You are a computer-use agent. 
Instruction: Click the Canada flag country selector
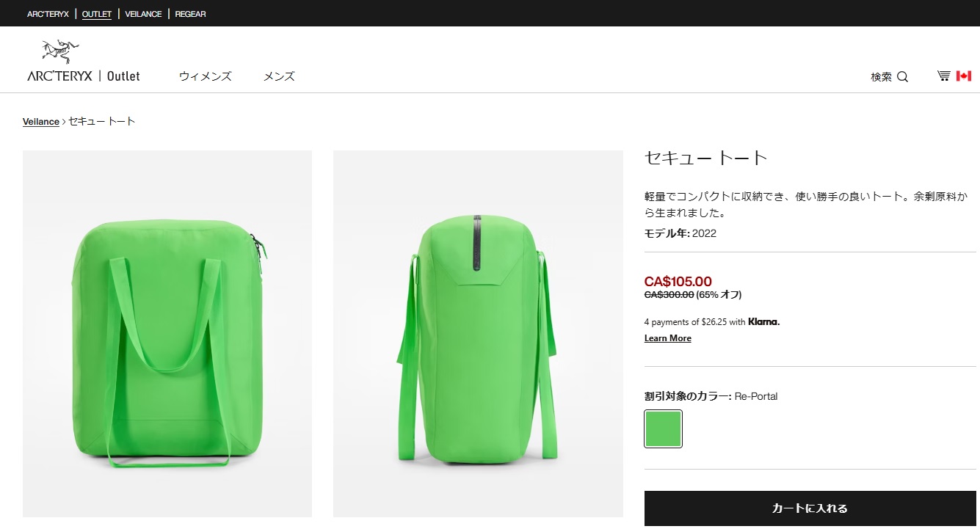963,76
